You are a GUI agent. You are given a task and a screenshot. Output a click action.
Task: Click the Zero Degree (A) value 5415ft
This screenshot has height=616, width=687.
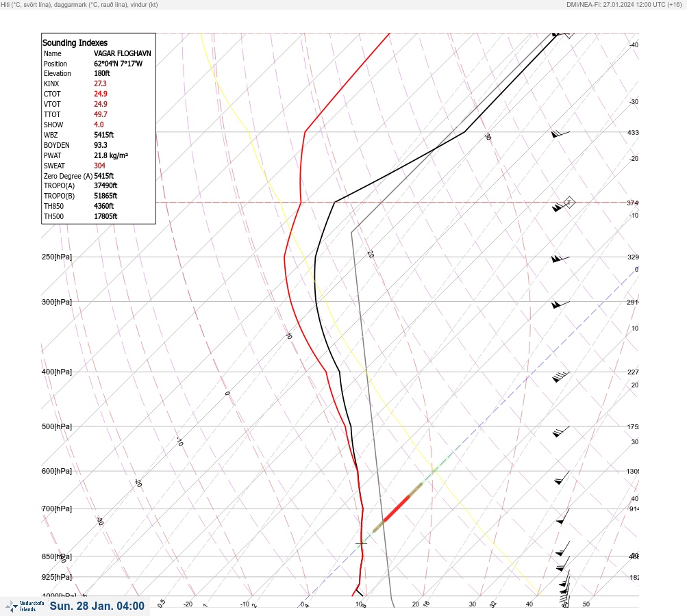(x=103, y=176)
